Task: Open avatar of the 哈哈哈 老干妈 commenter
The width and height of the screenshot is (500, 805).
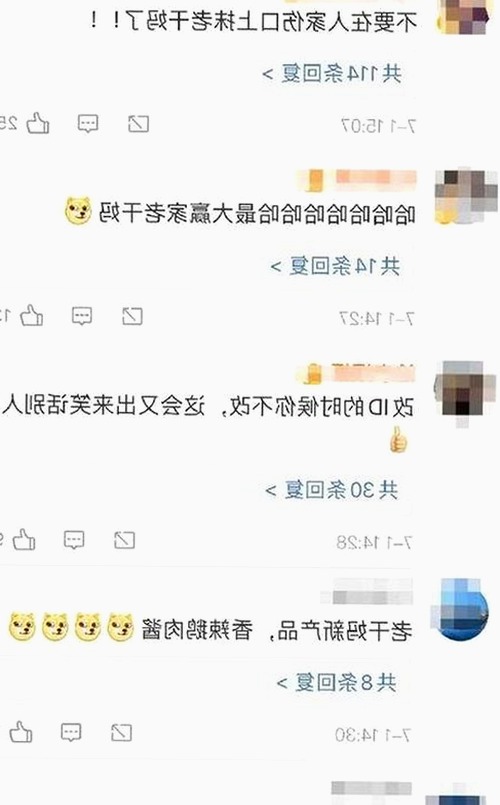Action: (x=466, y=197)
